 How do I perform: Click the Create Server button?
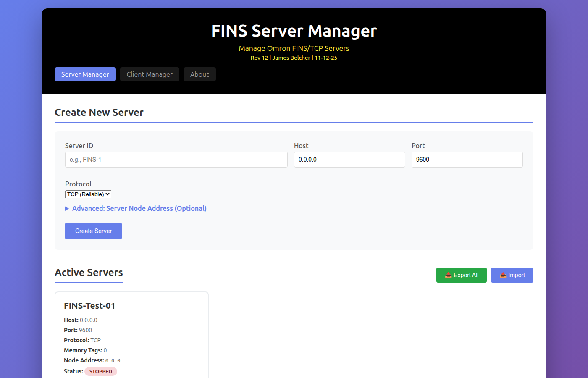93,231
